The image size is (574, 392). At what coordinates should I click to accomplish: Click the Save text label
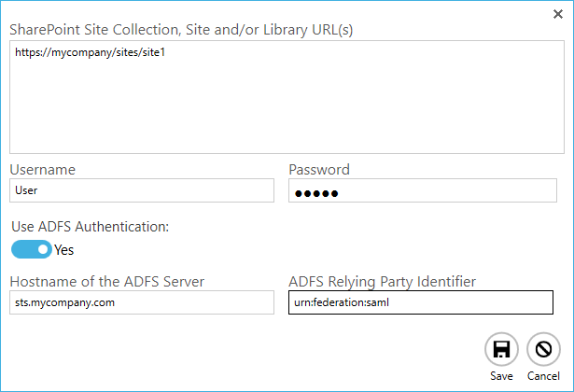[501, 376]
